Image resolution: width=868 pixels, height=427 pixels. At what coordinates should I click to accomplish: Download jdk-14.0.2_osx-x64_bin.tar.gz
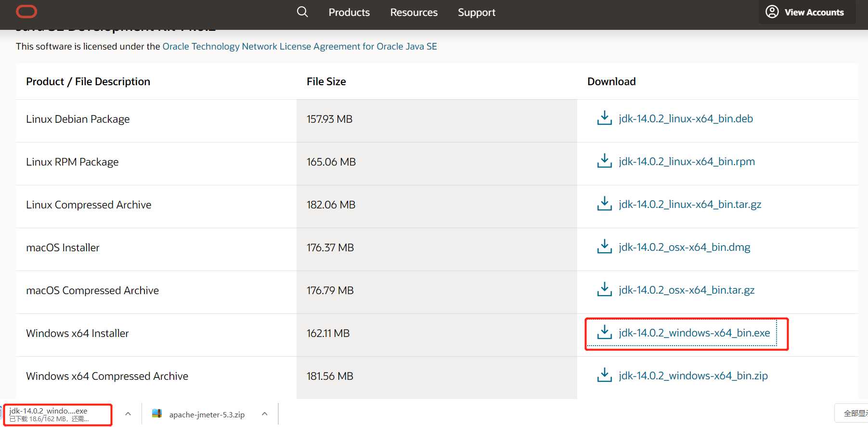(687, 290)
